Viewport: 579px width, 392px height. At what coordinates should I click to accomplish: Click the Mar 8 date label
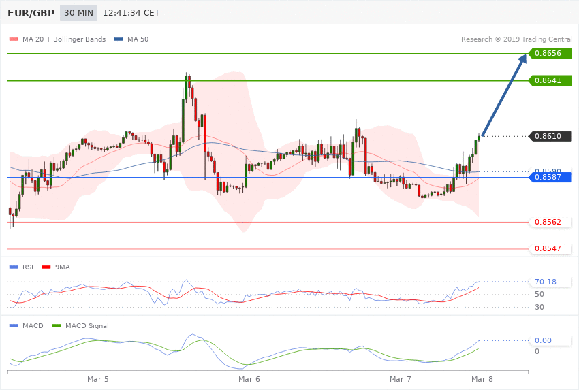coord(482,379)
